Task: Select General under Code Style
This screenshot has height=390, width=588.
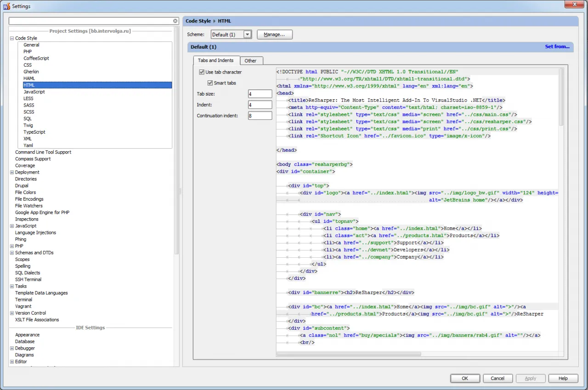Action: click(x=31, y=45)
